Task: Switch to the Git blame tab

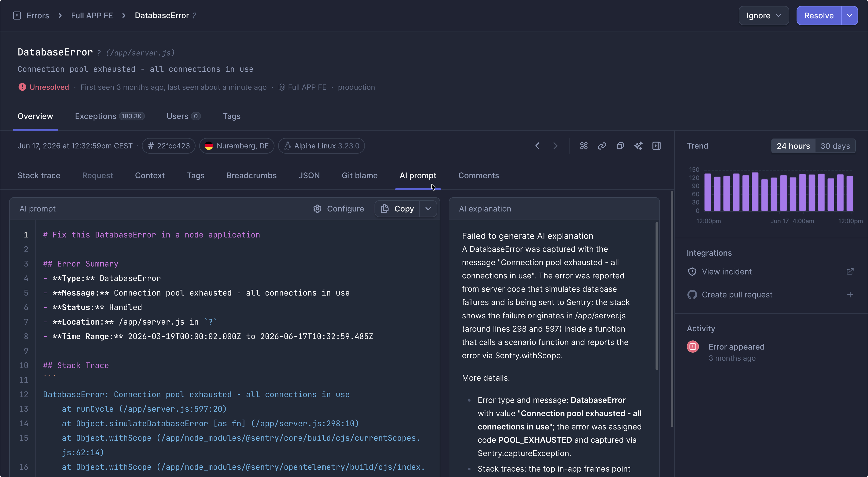Action: click(360, 175)
